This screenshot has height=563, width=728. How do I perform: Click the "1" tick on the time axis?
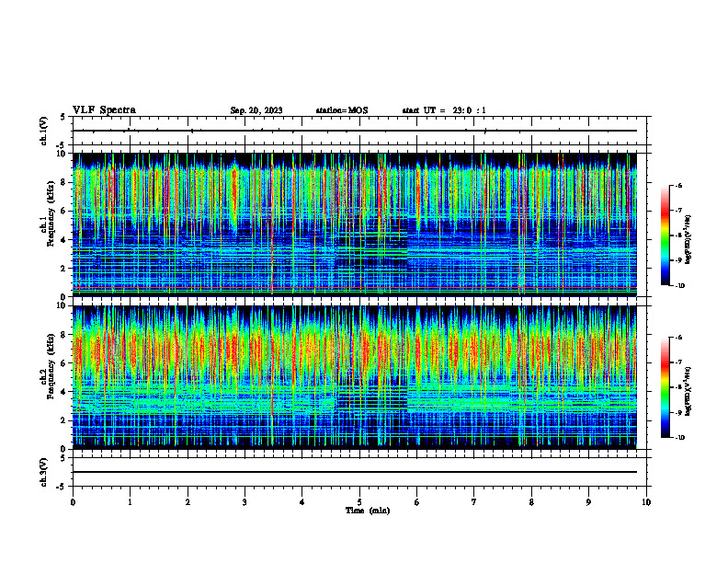pyautogui.click(x=130, y=502)
